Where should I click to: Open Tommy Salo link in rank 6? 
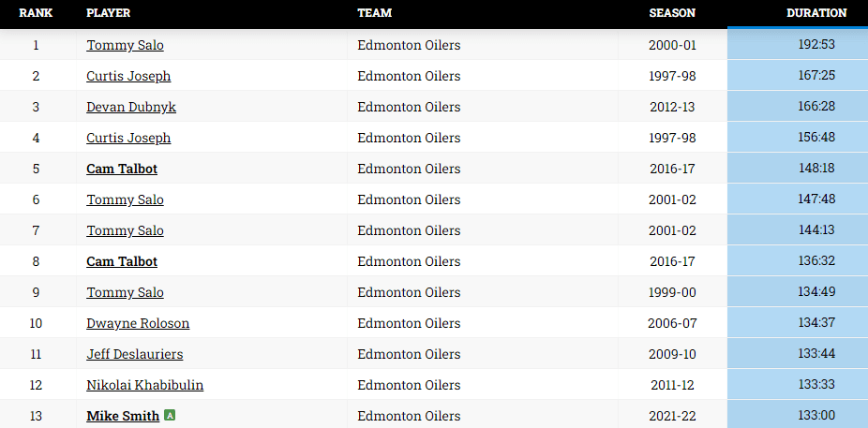(125, 199)
